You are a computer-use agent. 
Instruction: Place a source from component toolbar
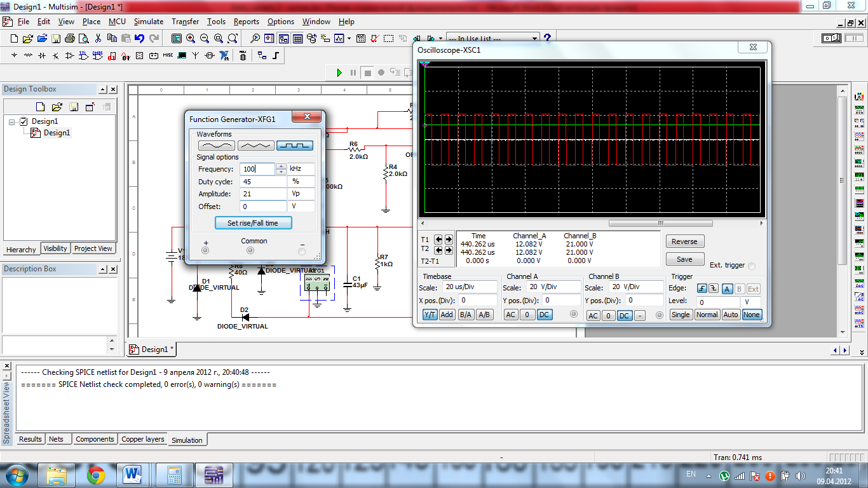[x=14, y=55]
